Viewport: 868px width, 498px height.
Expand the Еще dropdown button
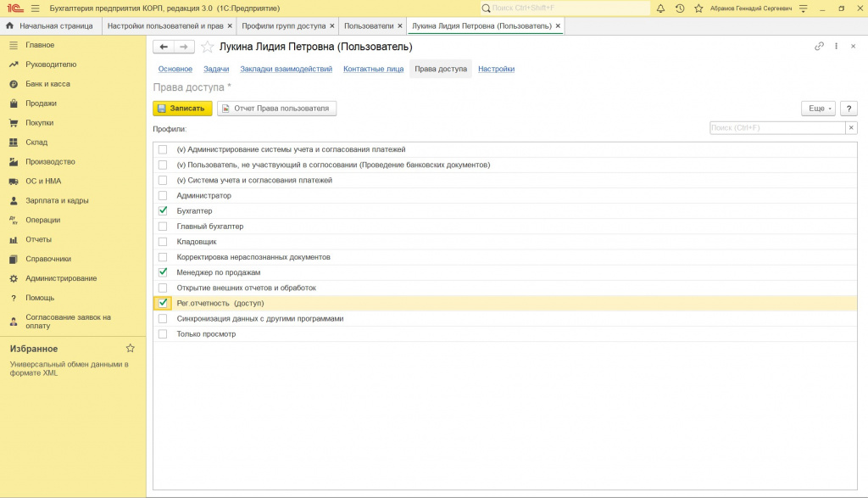click(818, 109)
